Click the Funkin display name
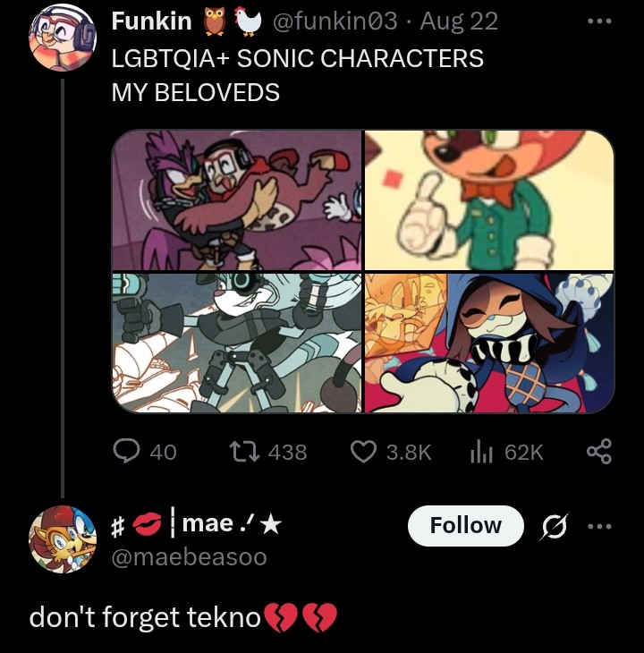This screenshot has height=653, width=644. click(151, 21)
